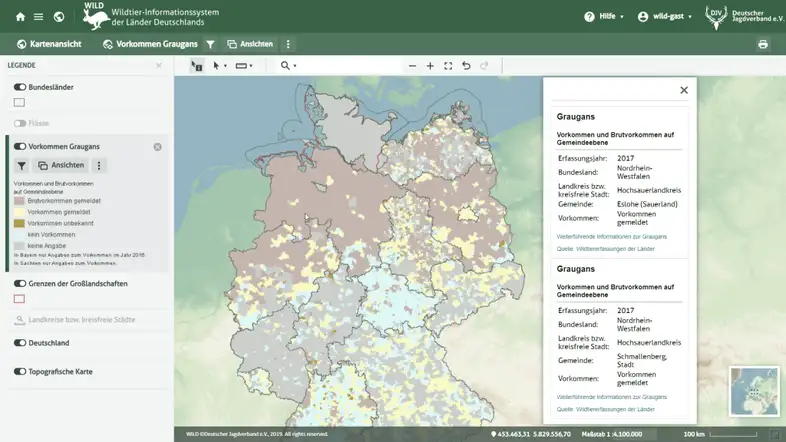The image size is (786, 442).
Task: Zoom in the map with plus icon
Action: pos(430,66)
